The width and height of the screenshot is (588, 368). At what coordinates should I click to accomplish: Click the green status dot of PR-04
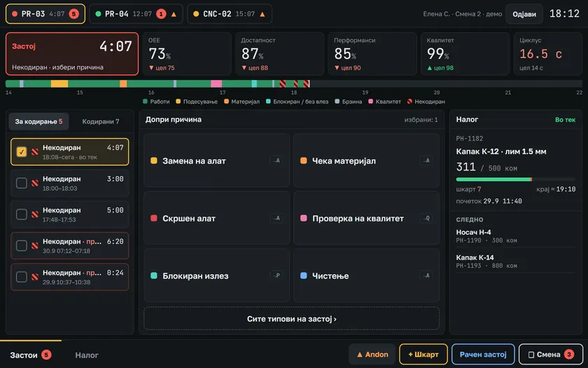pos(98,14)
